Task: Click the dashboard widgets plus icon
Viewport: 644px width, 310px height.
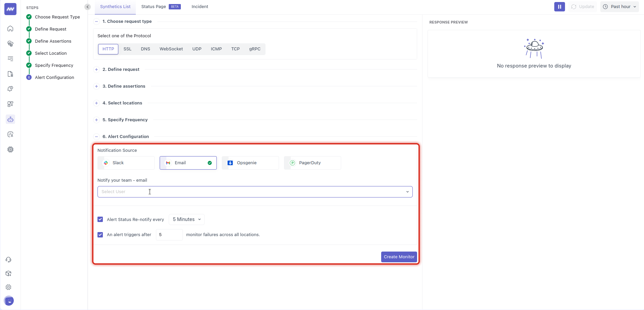Action: 10,104
